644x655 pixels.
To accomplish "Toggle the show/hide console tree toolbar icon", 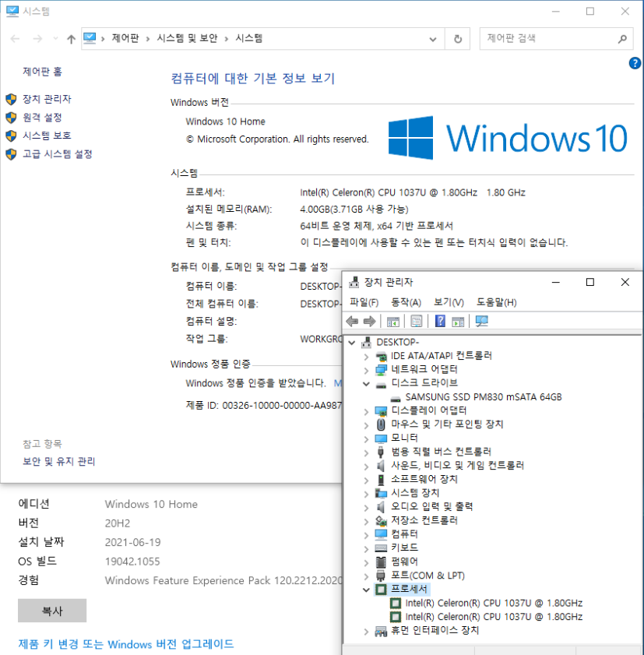I will pyautogui.click(x=393, y=321).
